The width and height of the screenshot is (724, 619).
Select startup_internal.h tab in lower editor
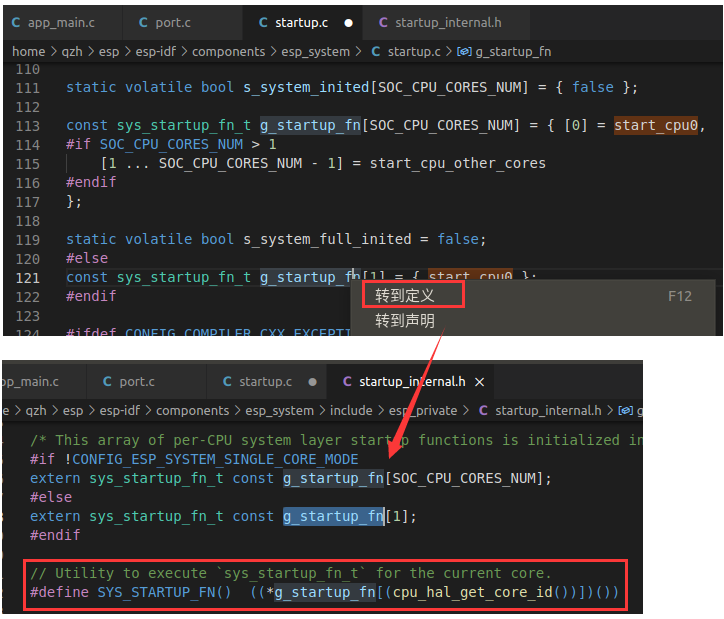coord(412,382)
